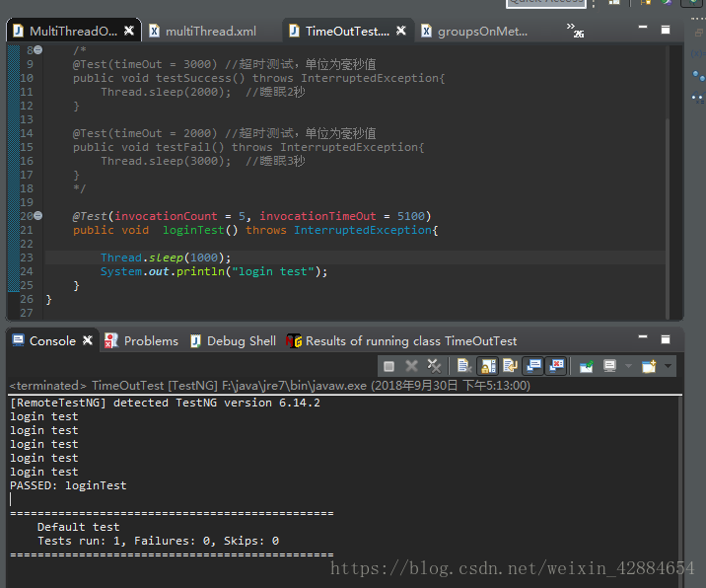The width and height of the screenshot is (706, 588).
Task: Show hidden editor tabs list
Action: pos(575,30)
